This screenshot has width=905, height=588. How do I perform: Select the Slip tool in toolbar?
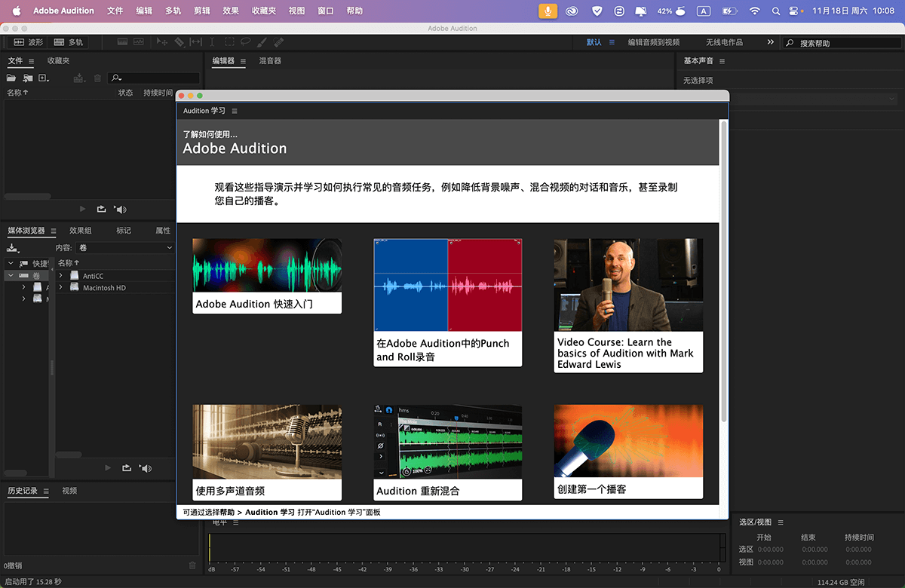click(195, 42)
